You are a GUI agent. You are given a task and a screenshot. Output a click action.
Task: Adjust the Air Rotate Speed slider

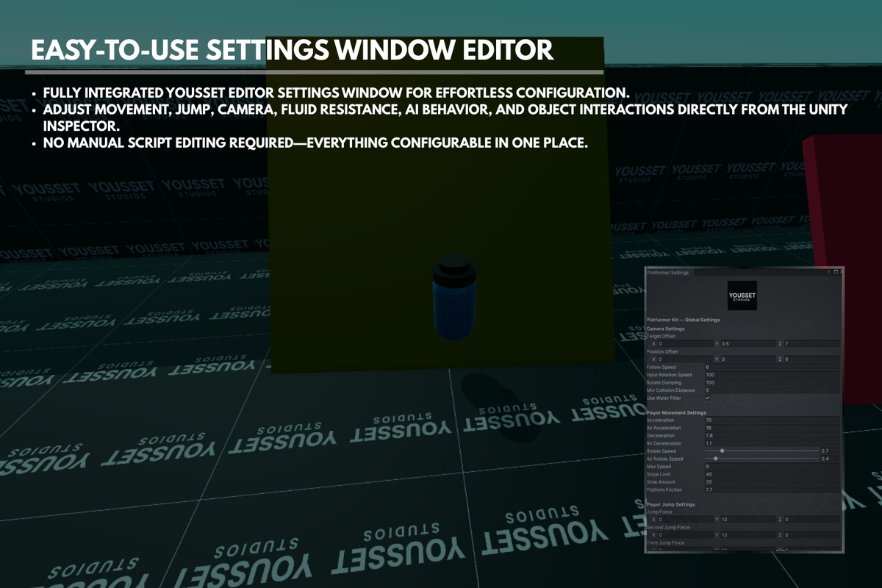761,459
